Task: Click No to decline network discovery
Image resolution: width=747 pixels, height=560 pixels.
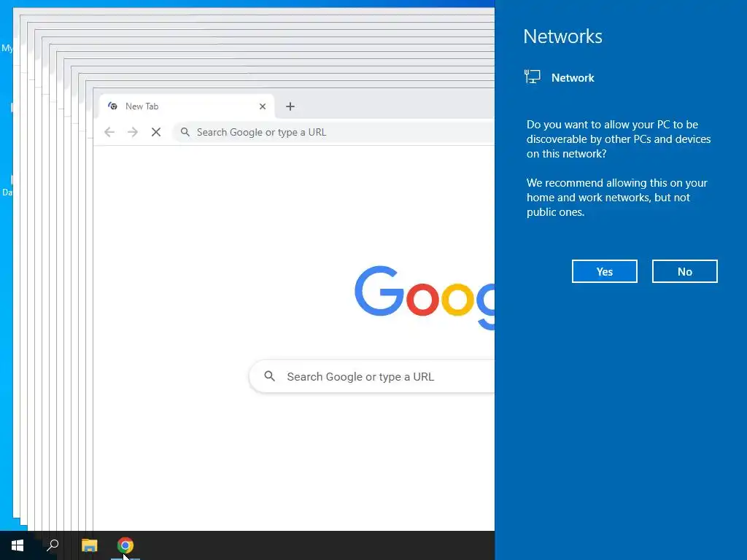Action: point(684,271)
